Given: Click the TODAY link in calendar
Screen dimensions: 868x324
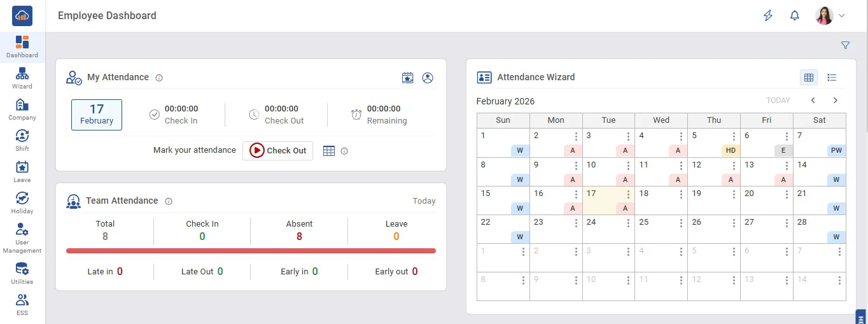Looking at the screenshot, I should coord(778,101).
